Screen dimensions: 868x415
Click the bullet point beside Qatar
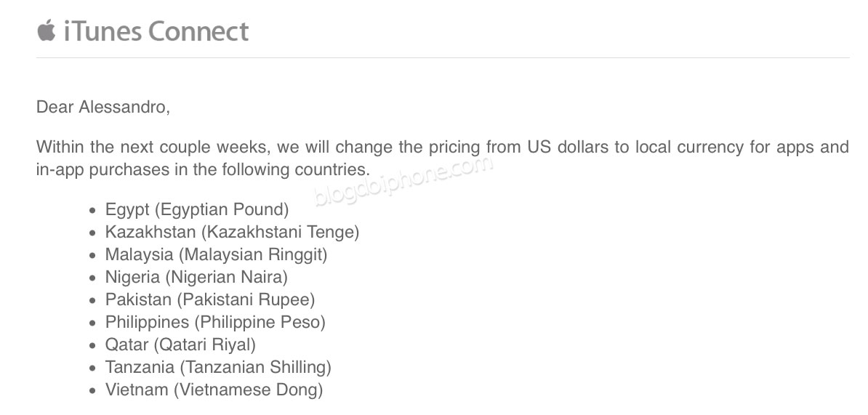tap(92, 346)
